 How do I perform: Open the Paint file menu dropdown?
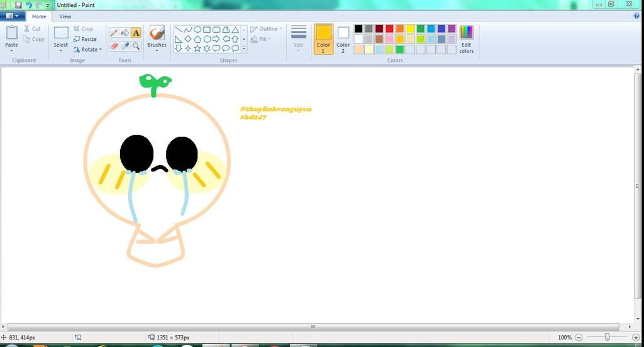click(x=13, y=16)
